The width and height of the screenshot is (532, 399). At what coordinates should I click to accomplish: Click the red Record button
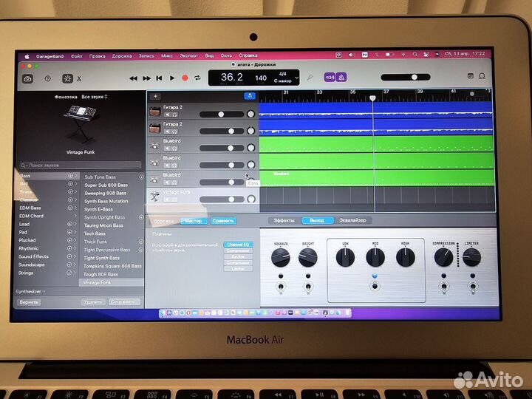tap(185, 78)
